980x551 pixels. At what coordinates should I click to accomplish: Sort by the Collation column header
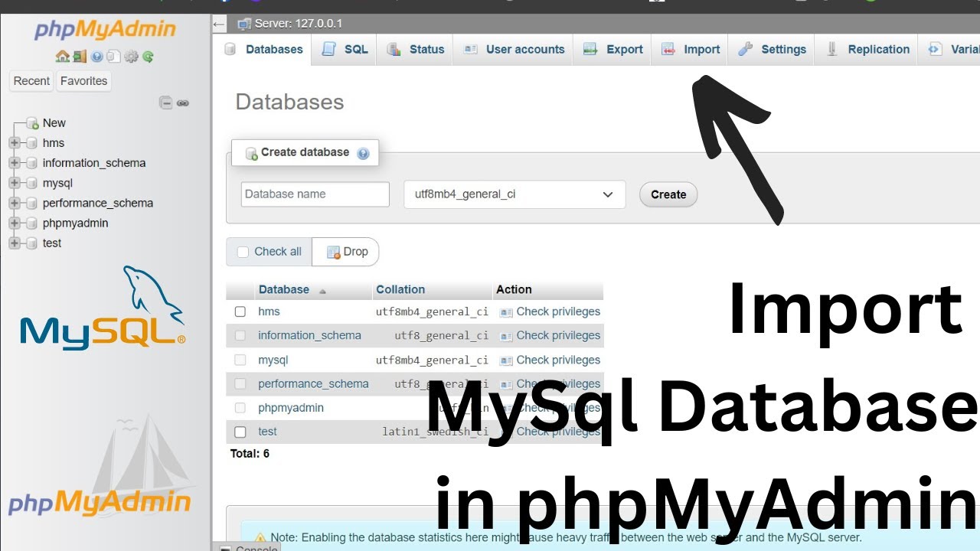(x=400, y=289)
